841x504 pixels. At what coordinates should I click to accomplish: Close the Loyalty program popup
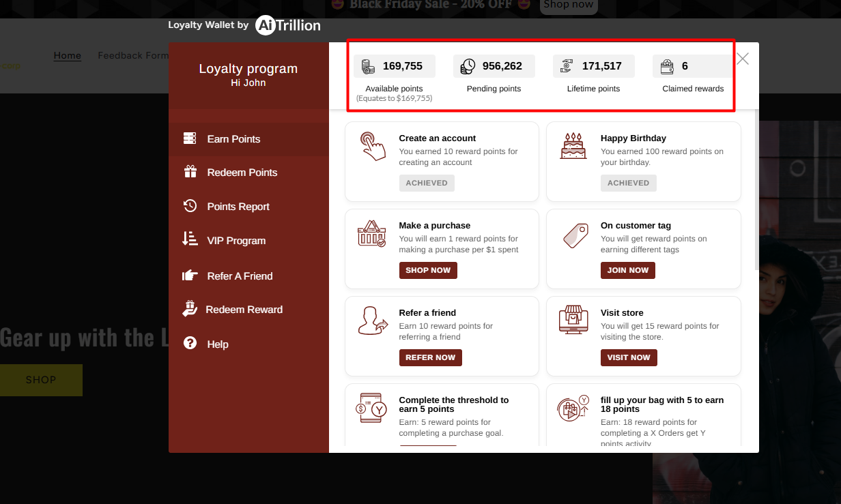743,59
